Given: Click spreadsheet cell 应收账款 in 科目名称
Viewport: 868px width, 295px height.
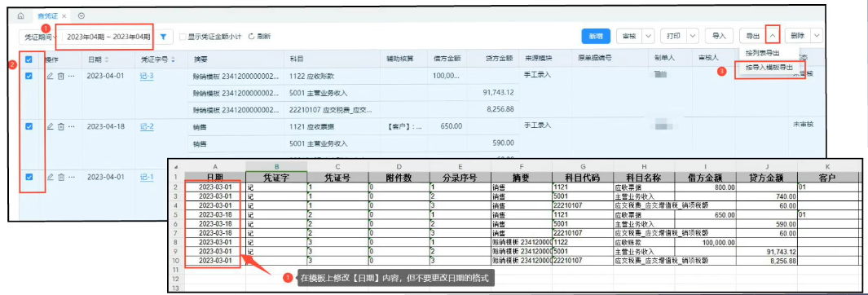Looking at the screenshot, I should 644,242.
